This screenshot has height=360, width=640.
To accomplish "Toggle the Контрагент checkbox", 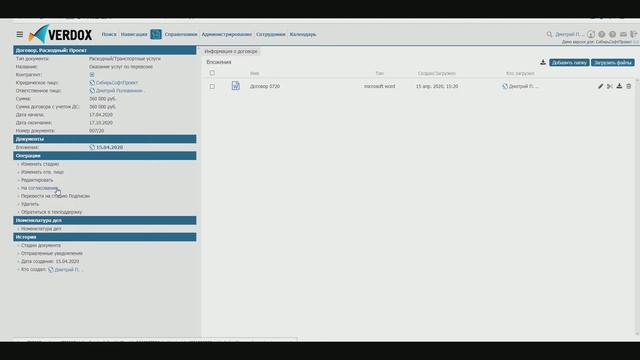I will [x=92, y=75].
